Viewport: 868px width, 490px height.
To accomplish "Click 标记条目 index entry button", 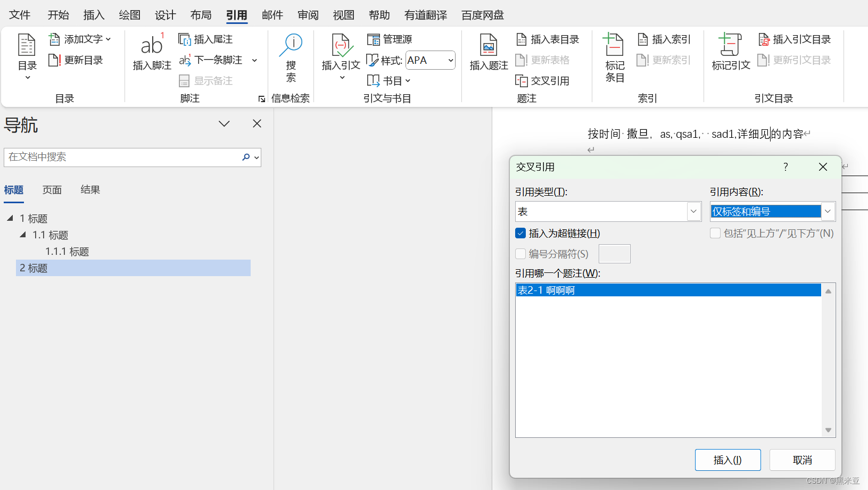I will [x=614, y=57].
